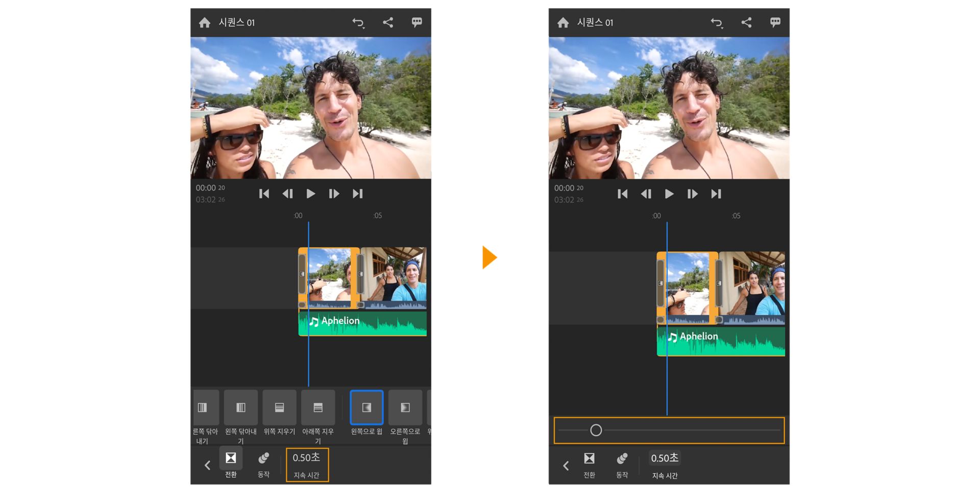Tap the :05 ruler mark on the right screen
Screen dimensions: 980x492
736,216
